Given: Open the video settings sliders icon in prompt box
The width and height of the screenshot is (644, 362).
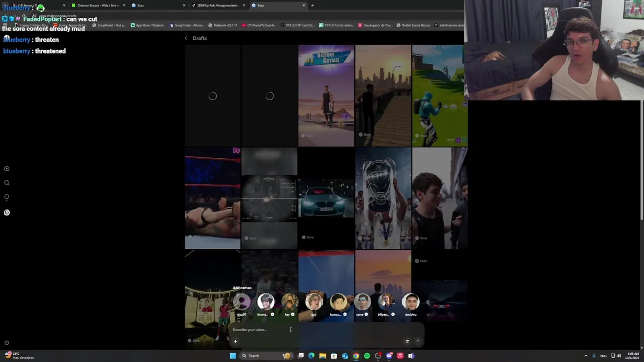Looking at the screenshot, I should (407, 341).
